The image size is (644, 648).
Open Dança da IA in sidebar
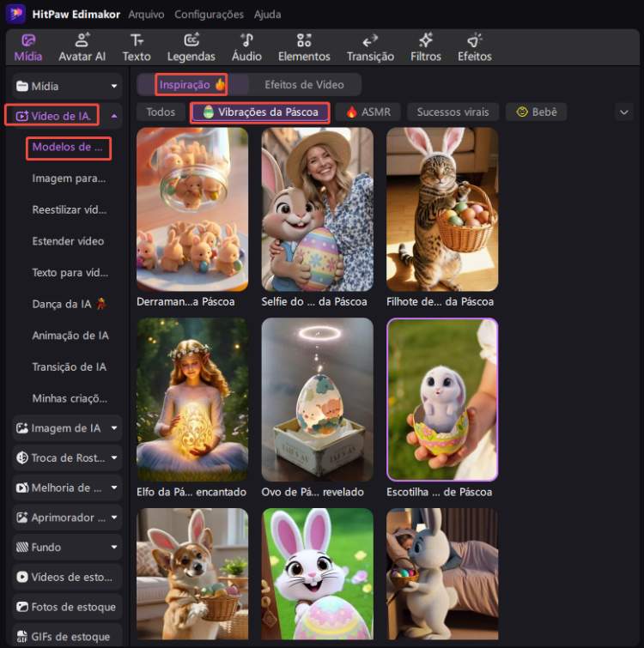pyautogui.click(x=70, y=304)
